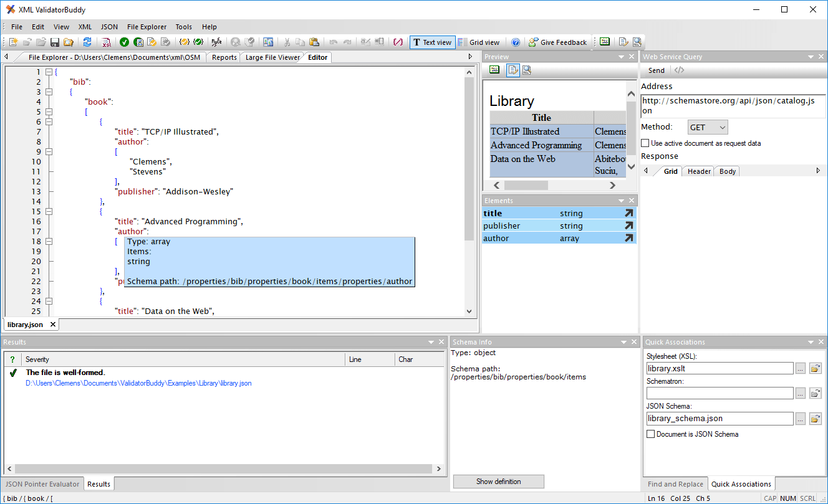Click the Show definition button
Screen dimensions: 828x504
[x=498, y=481]
